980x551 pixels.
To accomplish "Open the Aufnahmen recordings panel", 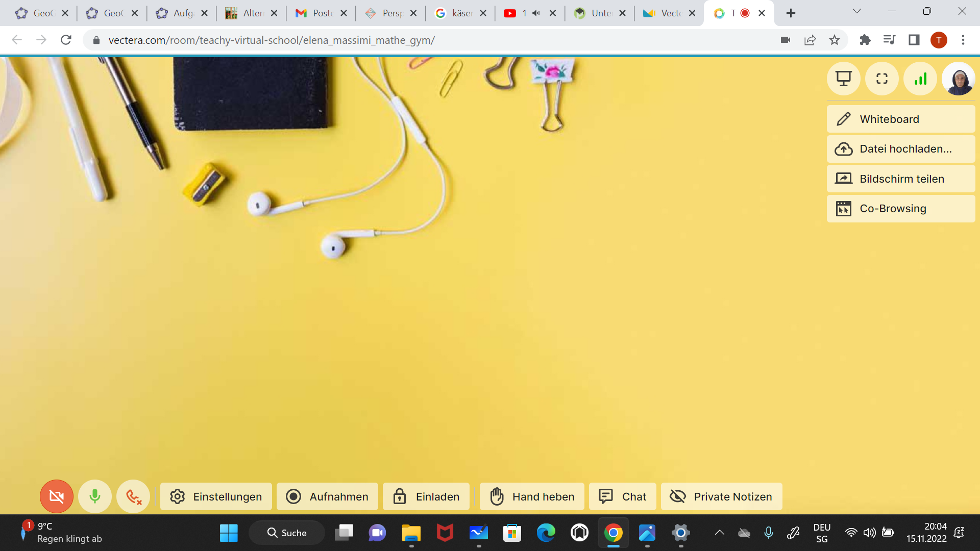I will [x=327, y=496].
